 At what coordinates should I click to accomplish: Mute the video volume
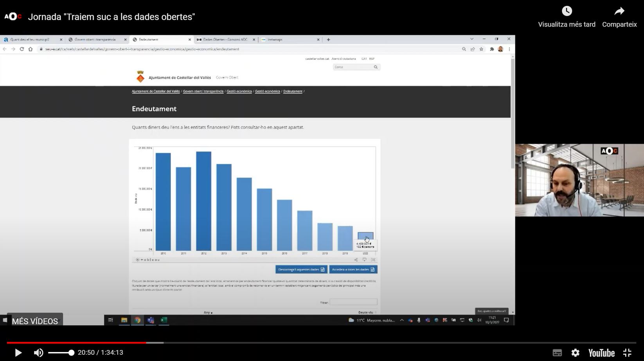tap(38, 353)
